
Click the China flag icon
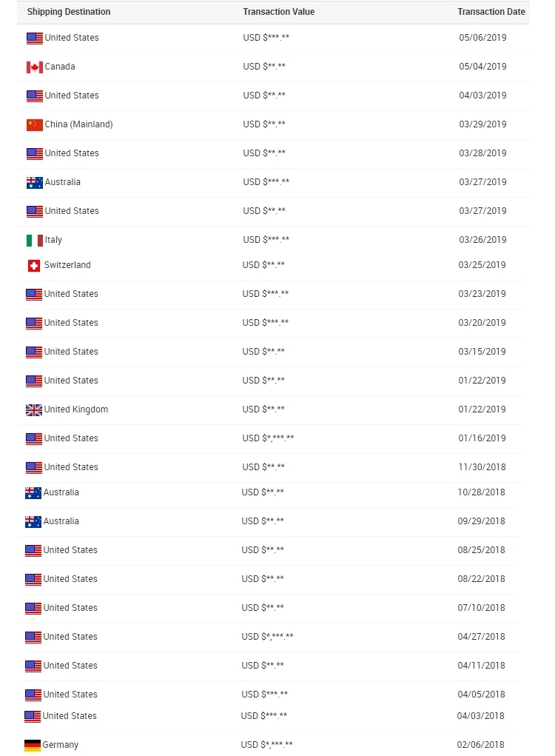34,125
